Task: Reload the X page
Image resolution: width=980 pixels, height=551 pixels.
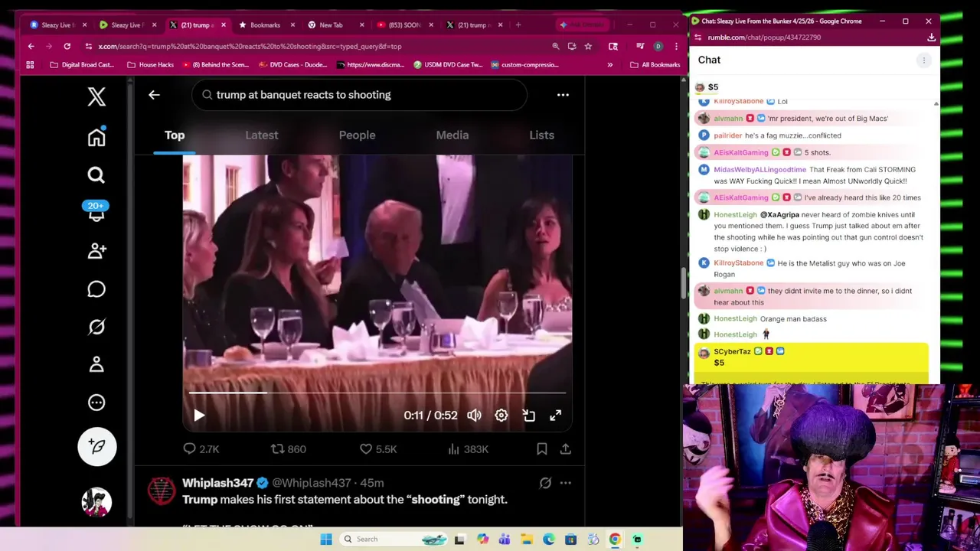Action: 67,47
